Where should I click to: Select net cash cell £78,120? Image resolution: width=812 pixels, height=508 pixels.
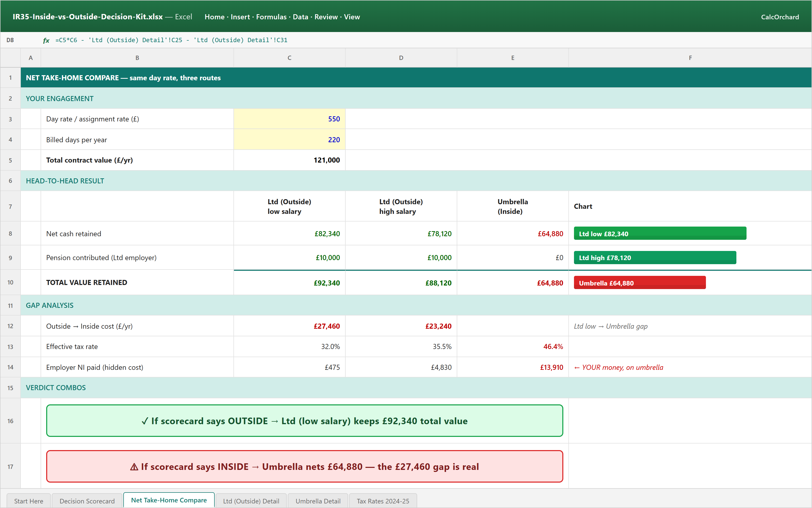point(401,233)
